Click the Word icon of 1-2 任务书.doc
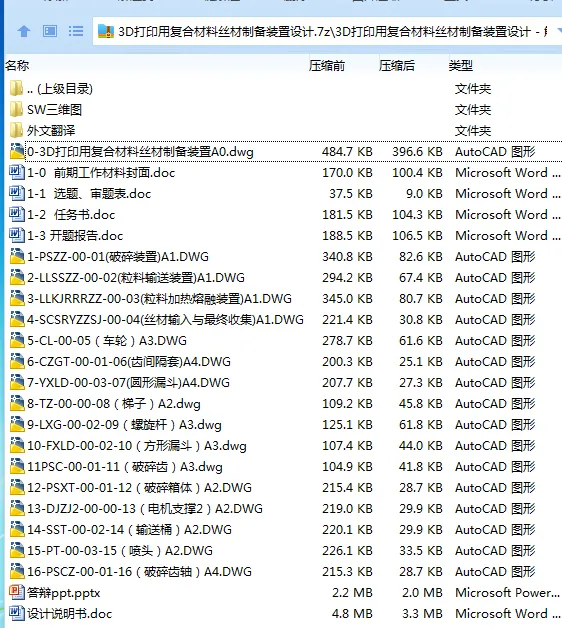The height and width of the screenshot is (628, 562). pos(17,215)
